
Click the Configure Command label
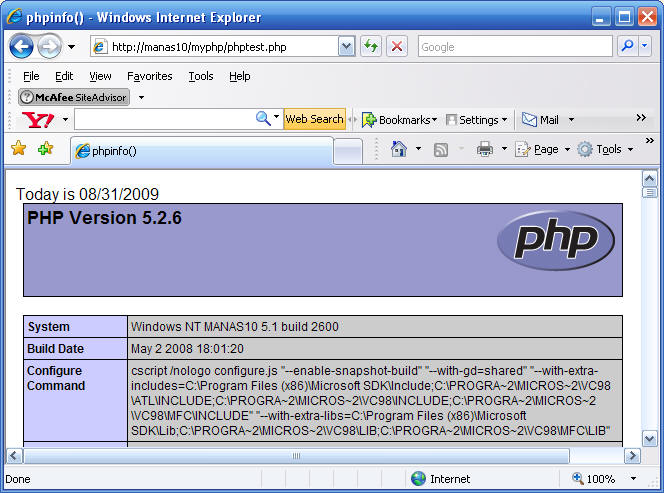(56, 378)
